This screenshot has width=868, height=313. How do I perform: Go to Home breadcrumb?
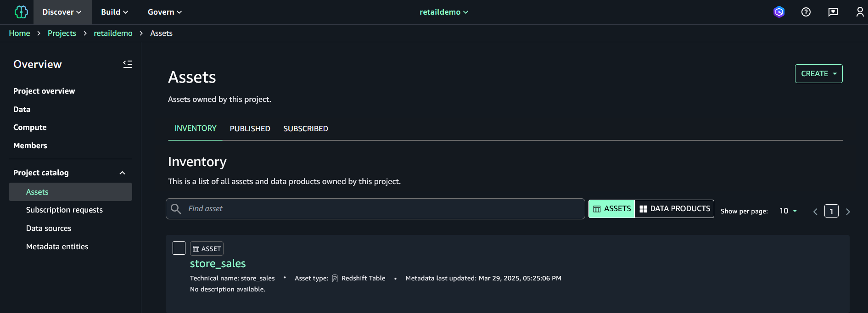pyautogui.click(x=19, y=33)
